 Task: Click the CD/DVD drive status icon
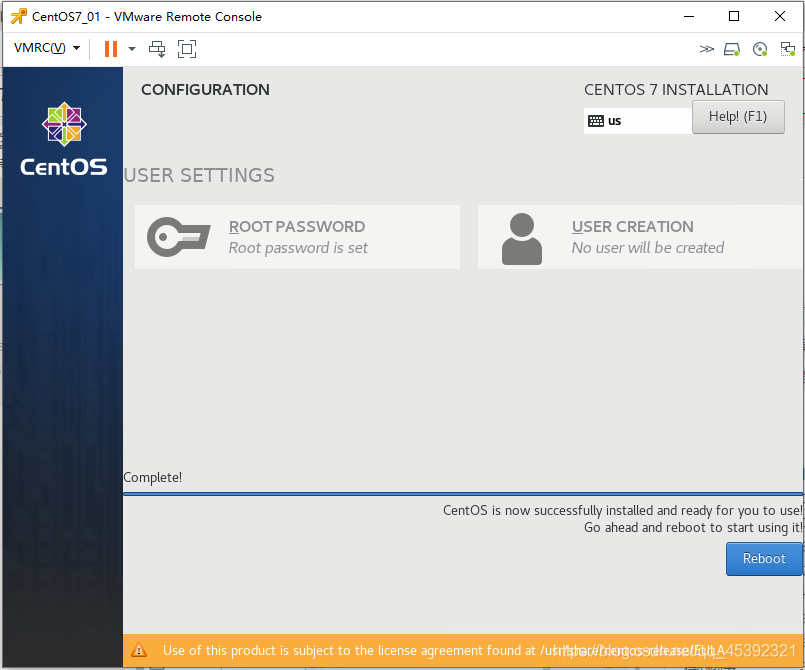(760, 48)
